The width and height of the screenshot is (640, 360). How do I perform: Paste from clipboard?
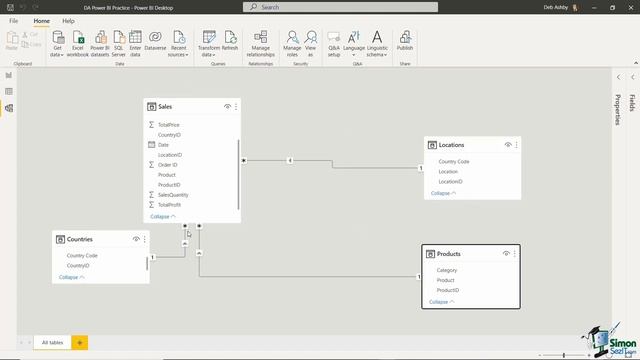coord(12,41)
